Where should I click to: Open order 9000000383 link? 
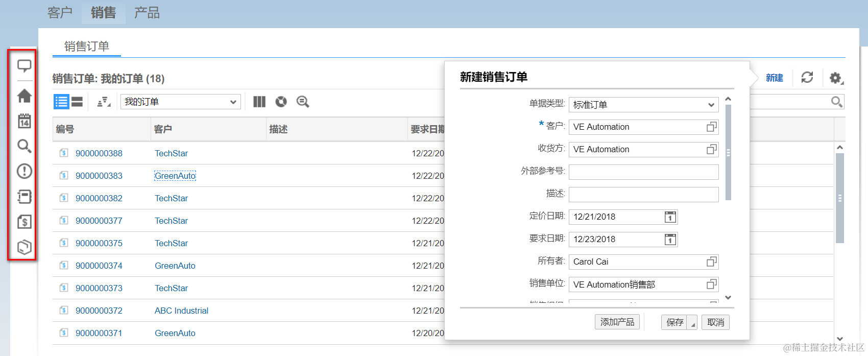coord(99,176)
